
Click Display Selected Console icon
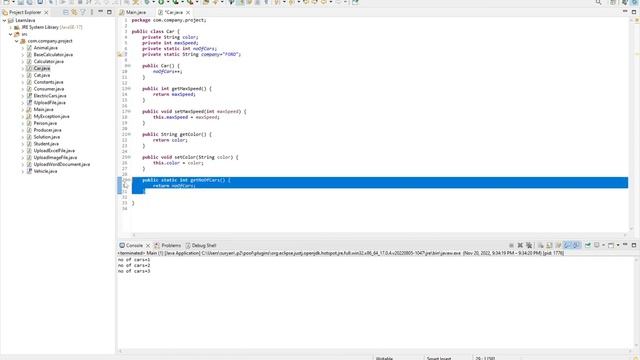click(597, 245)
